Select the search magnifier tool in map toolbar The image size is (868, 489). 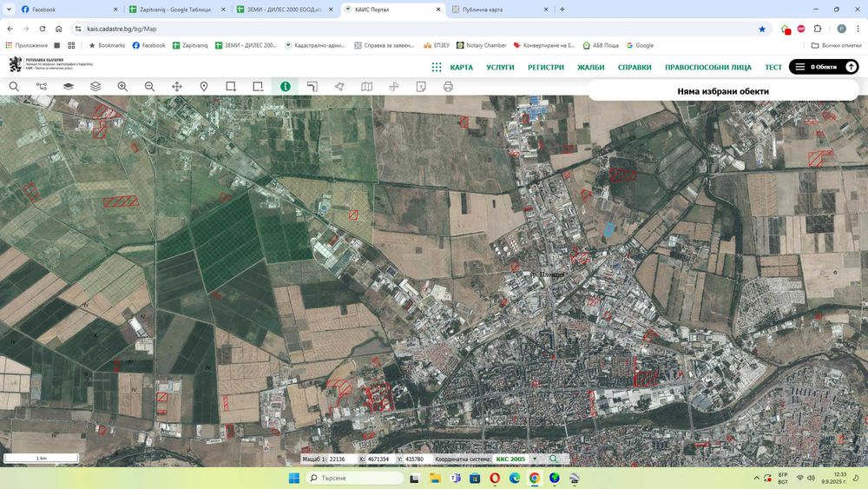[14, 87]
